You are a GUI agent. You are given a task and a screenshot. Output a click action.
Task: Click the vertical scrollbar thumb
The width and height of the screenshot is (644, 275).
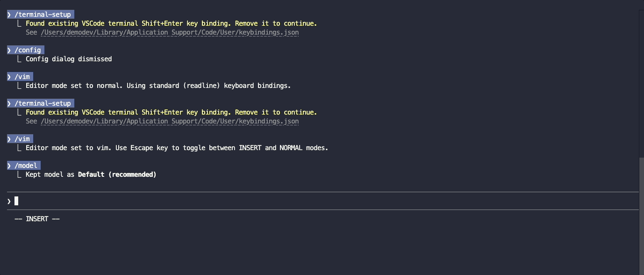[641, 215]
